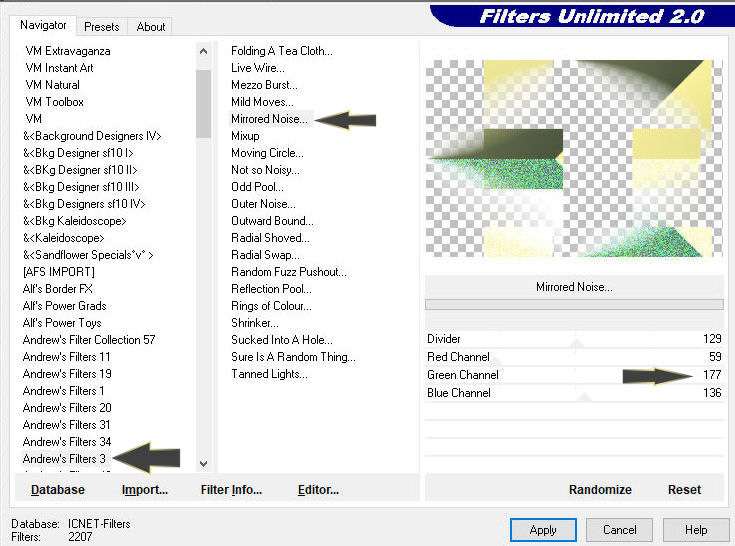
Task: Choose Radial Swap... filter
Action: (x=265, y=255)
